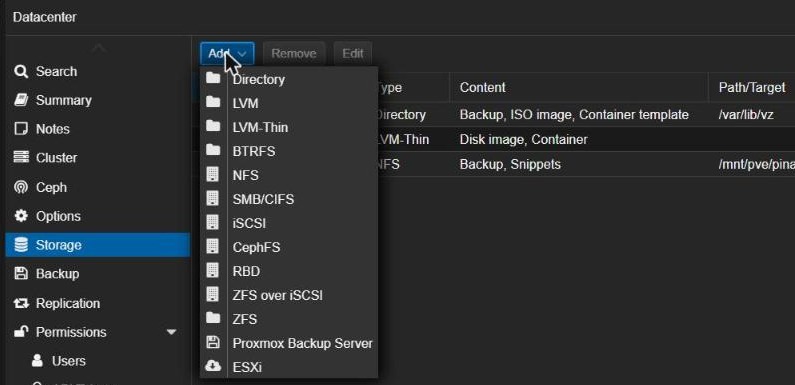Viewport: 795px width, 385px height.
Task: Select BTRFS storage option
Action: [x=289, y=151]
